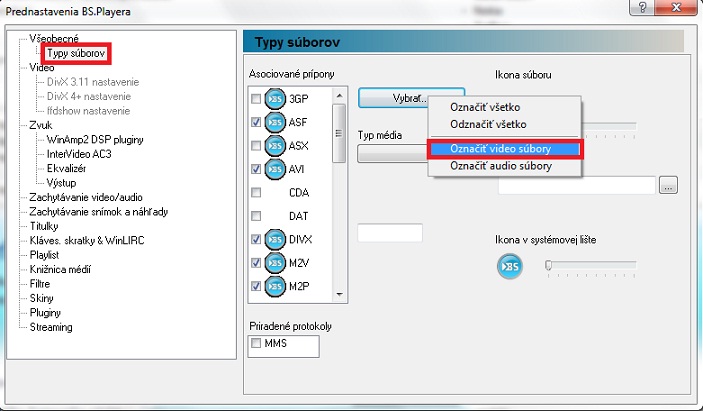Select Typy súborov tree item

click(76, 53)
